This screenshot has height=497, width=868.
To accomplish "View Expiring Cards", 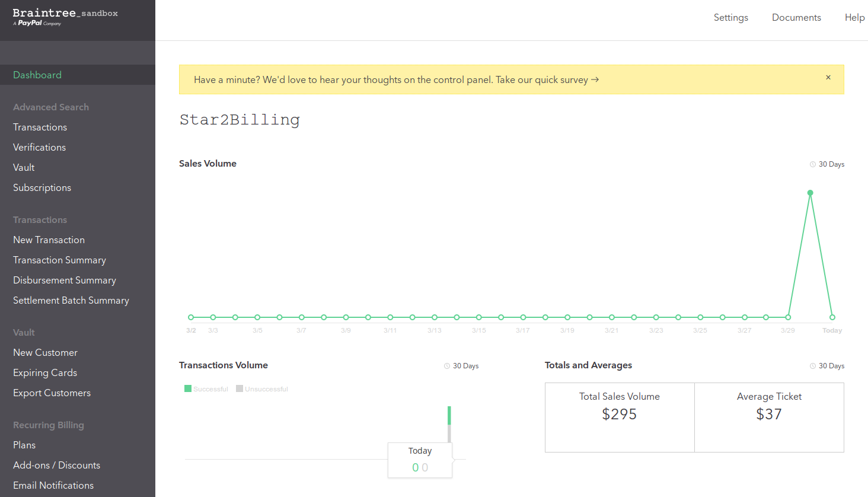I will tap(45, 372).
